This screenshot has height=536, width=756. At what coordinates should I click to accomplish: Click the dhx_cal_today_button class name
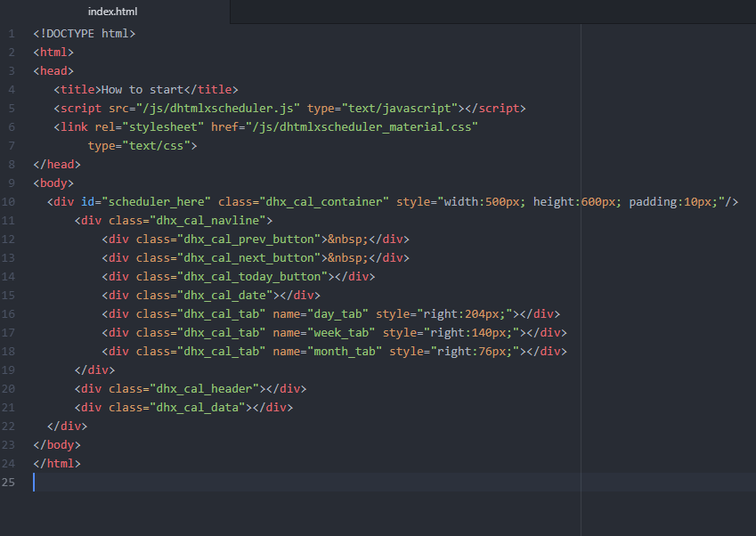click(252, 277)
